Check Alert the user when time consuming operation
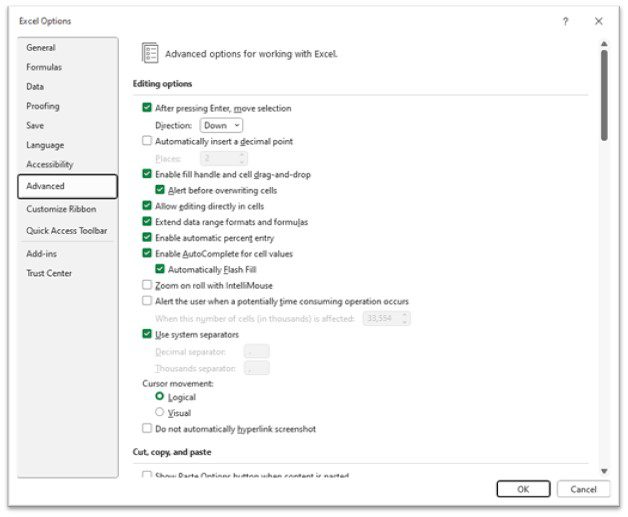628x517 pixels. [x=147, y=301]
